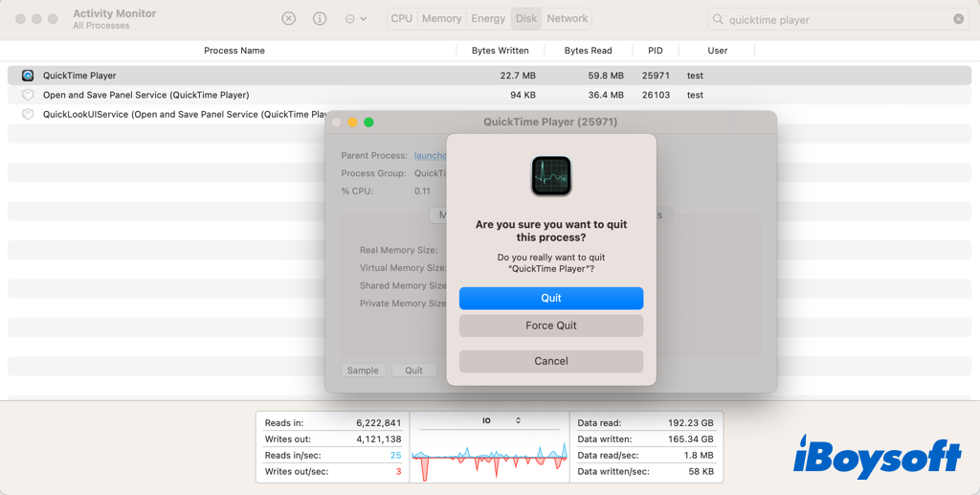Screen dimensions: 980x495
Task: Switch to the Memory tab
Action: coord(441,18)
